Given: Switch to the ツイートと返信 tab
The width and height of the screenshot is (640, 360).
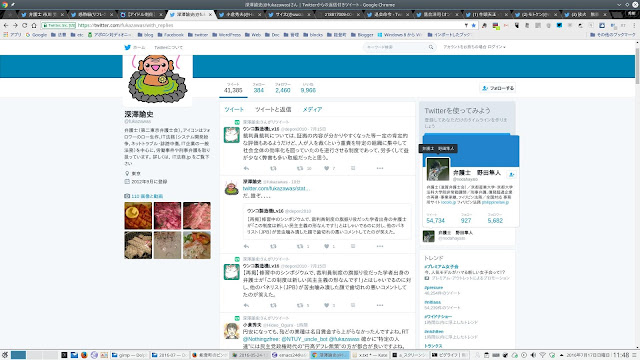Looking at the screenshot, I should point(273,109).
